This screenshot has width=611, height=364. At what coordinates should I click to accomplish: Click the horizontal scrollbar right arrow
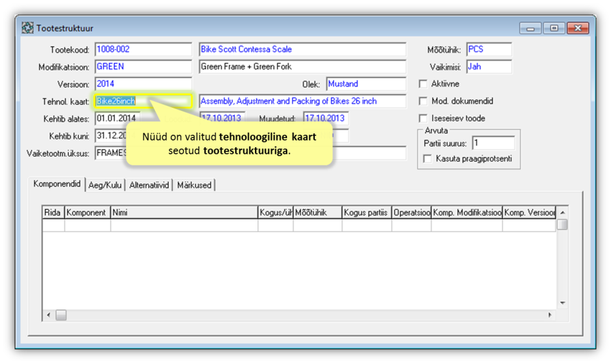pos(550,315)
